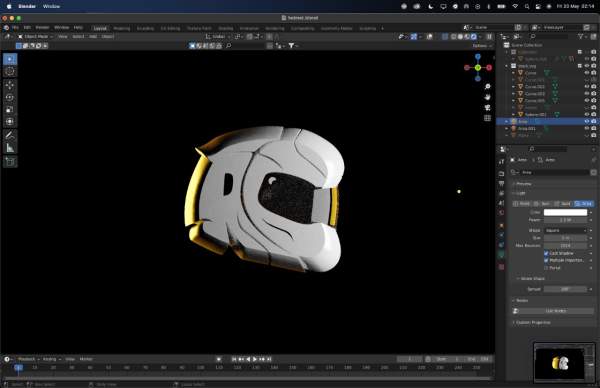Hide Curve.002 with its eye icon

(587, 86)
